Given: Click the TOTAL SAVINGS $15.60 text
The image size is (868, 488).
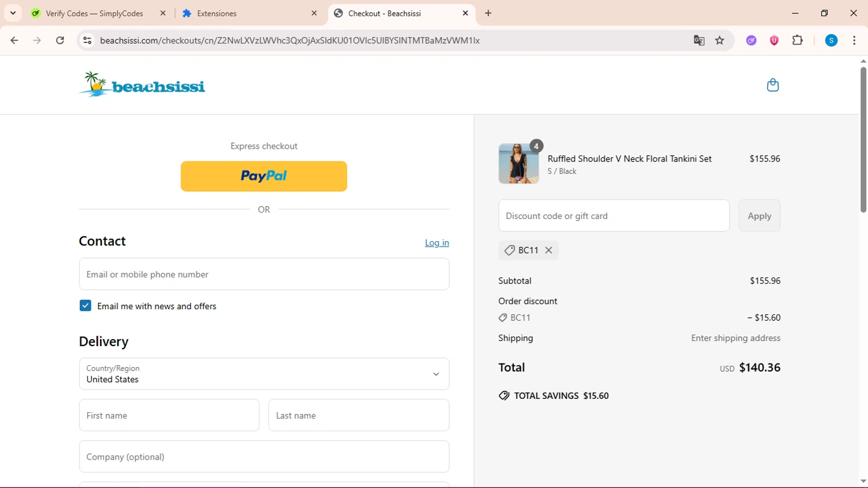Looking at the screenshot, I should [x=561, y=396].
